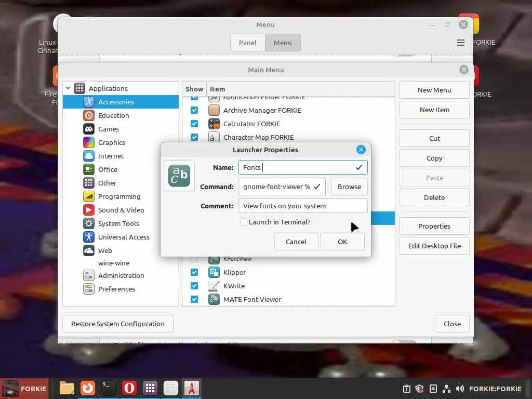532x399 pixels.
Task: Click the launcher icon picker in Launcher Properties
Action: click(x=179, y=176)
